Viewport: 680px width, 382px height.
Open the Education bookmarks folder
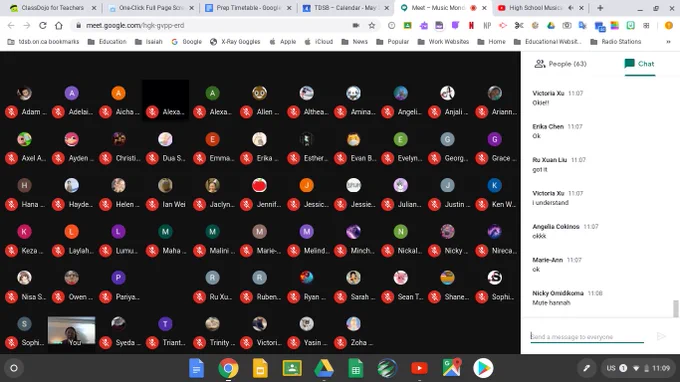click(x=107, y=42)
